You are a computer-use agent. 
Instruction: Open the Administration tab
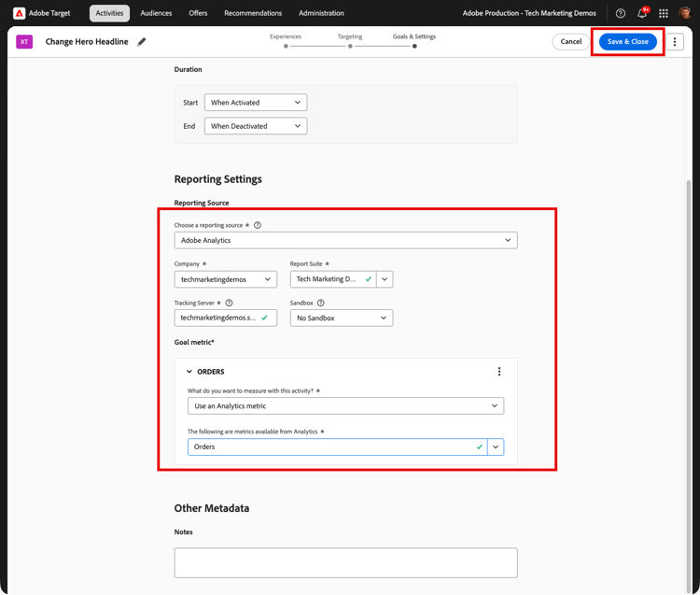click(321, 13)
